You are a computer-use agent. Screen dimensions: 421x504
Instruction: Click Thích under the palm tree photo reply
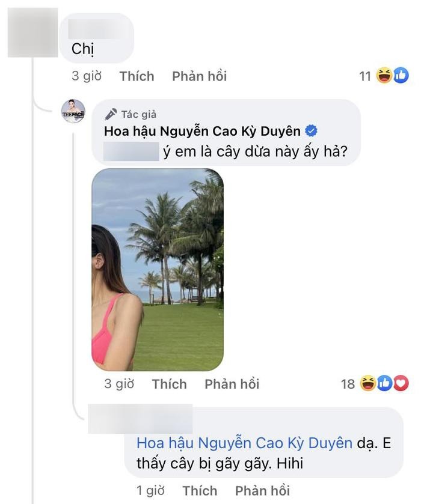(x=169, y=384)
